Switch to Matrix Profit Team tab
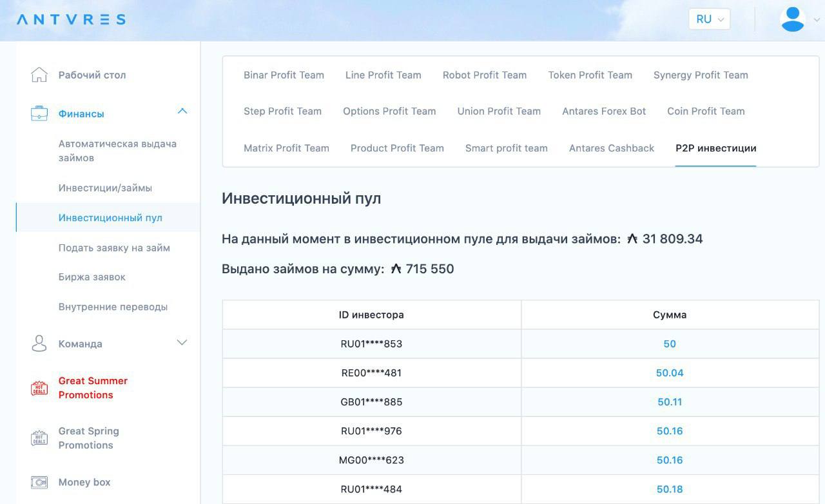Image resolution: width=825 pixels, height=504 pixels. point(286,148)
